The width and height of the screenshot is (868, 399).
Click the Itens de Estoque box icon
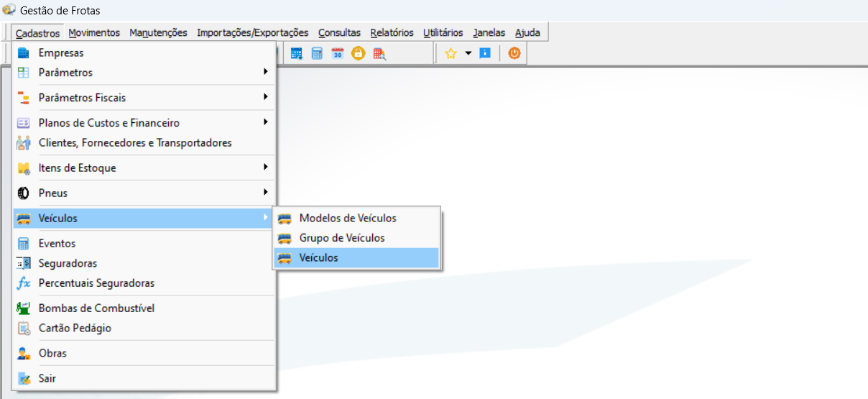click(x=24, y=168)
